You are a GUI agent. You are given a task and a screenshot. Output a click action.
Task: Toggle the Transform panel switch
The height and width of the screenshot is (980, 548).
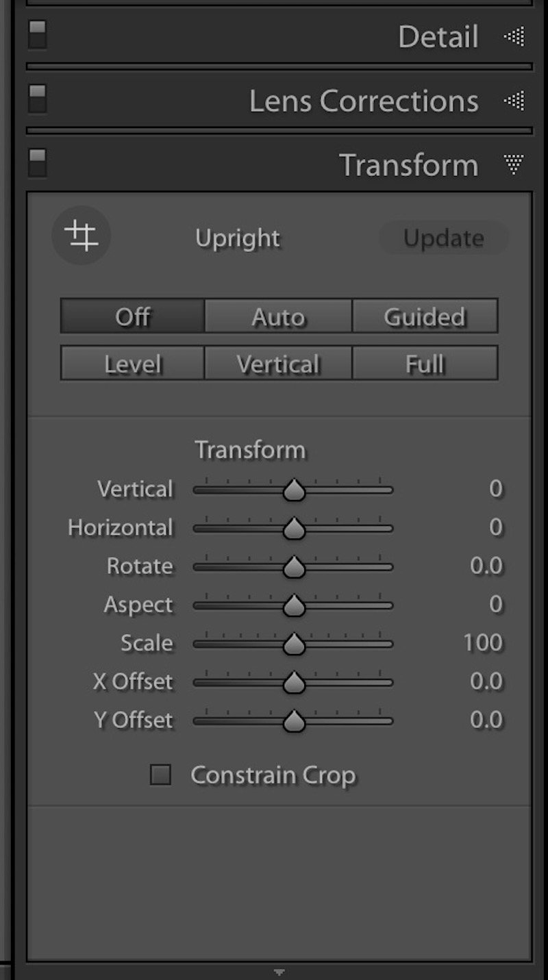38,164
